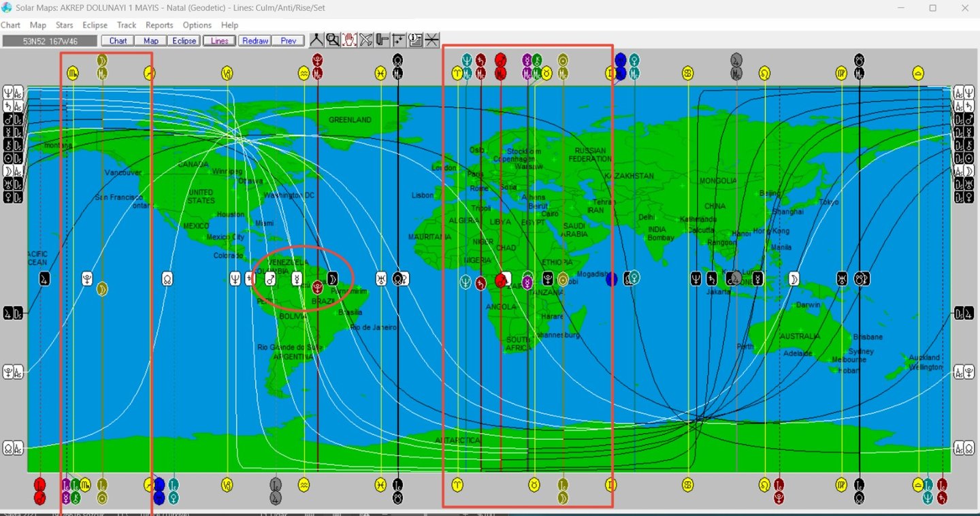Click the 53N52 167W46 coordinate field
The image size is (980, 516).
click(50, 41)
